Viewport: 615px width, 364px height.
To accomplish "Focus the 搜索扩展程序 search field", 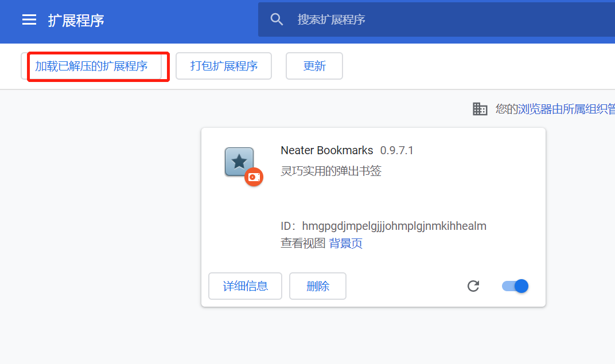I will point(436,19).
